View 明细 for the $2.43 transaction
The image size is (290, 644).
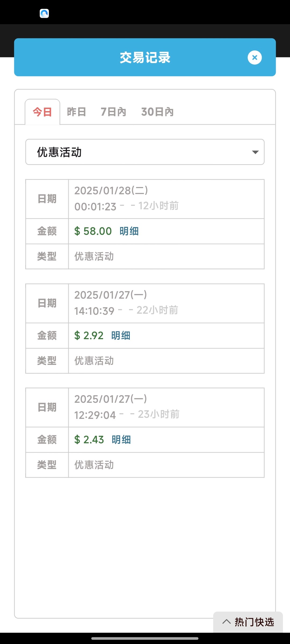121,440
